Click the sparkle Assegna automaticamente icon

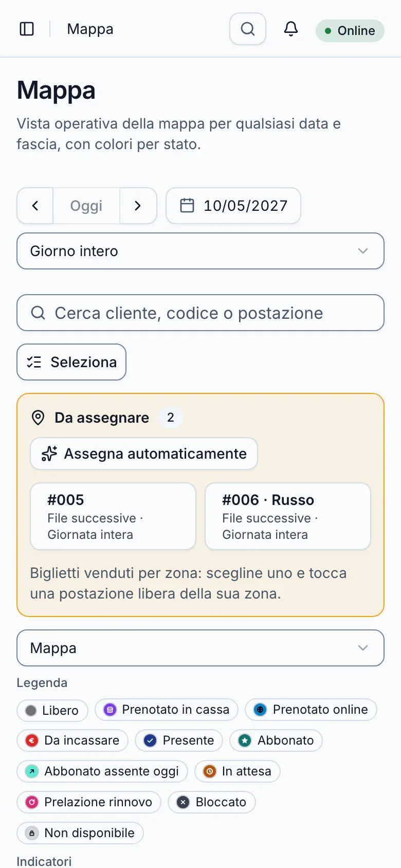(x=49, y=454)
